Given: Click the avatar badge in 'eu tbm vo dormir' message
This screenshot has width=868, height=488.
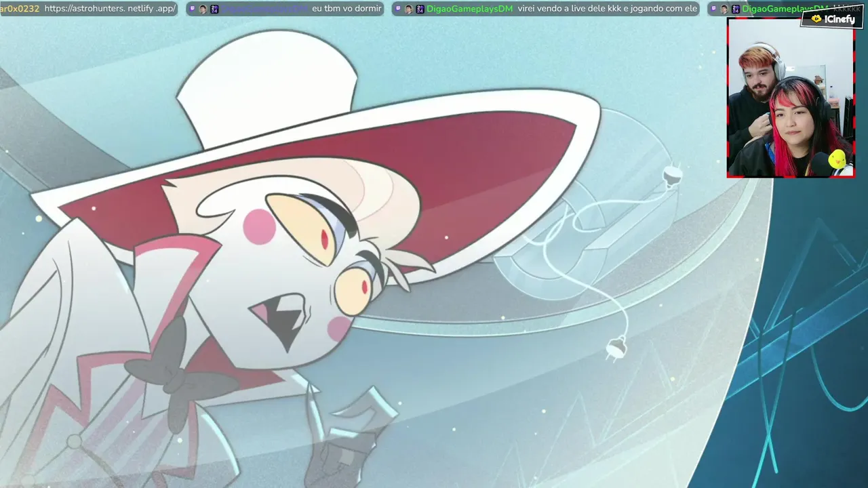Looking at the screenshot, I should click(203, 9).
